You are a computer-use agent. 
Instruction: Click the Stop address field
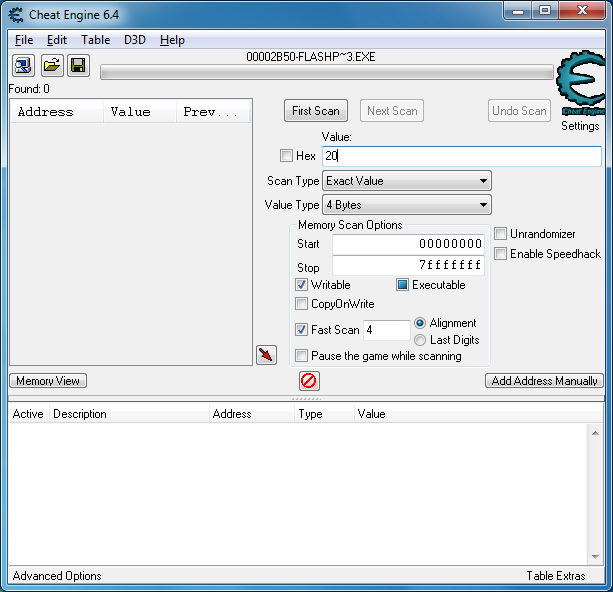pyautogui.click(x=408, y=266)
